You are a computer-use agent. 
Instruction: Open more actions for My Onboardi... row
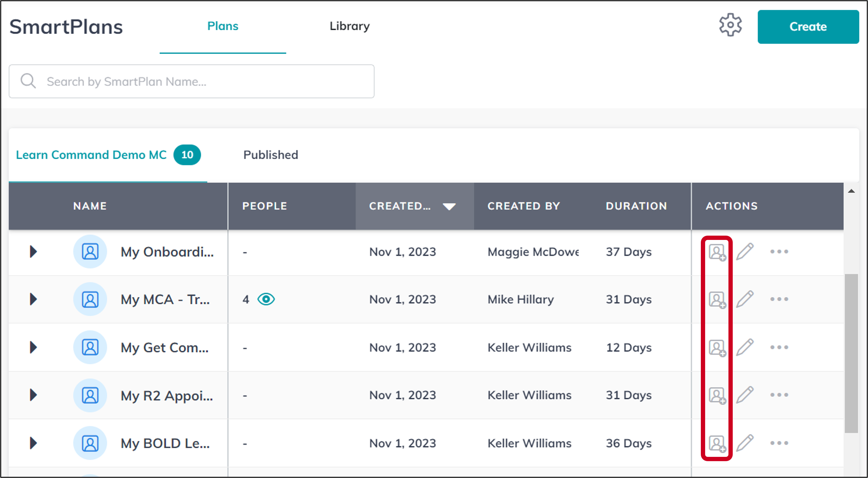point(779,252)
